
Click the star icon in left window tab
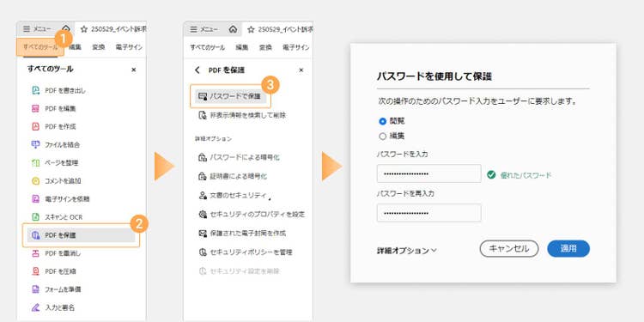click(84, 28)
